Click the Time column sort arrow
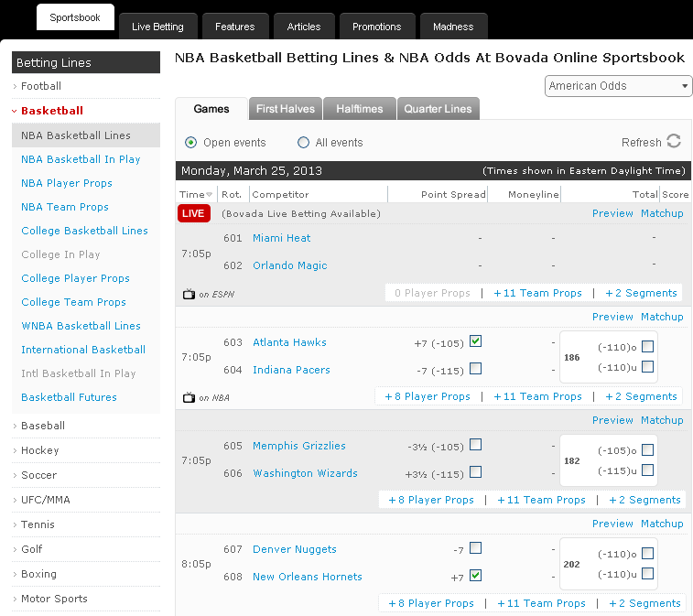 [x=210, y=195]
